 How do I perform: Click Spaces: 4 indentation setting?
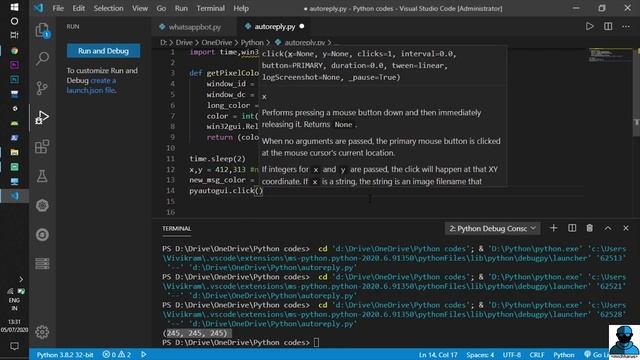point(480,355)
